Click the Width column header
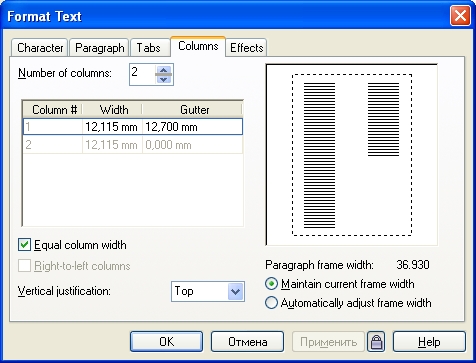Viewport: 476px width, 363px height. click(112, 110)
